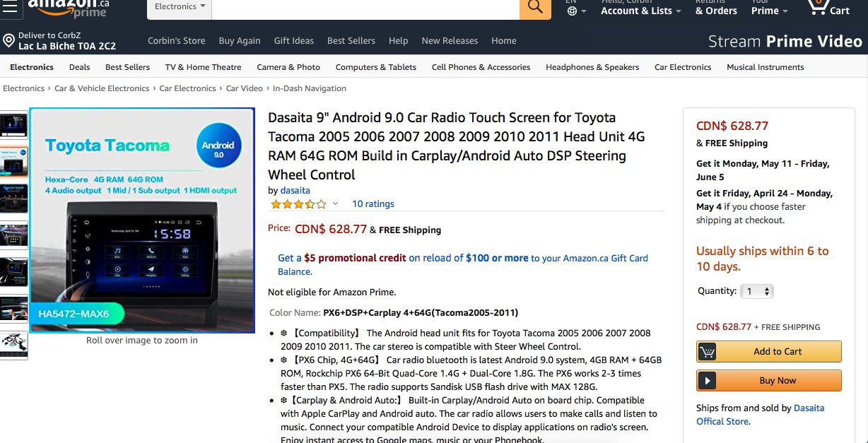This screenshot has width=868, height=443.
Task: Open Camera & Photo tab
Action: (x=288, y=67)
